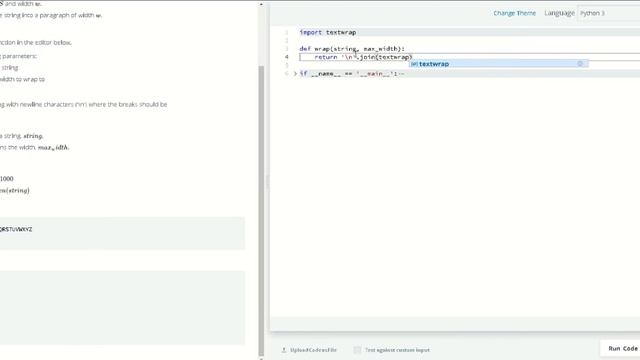Click line 1 'import textwrap' in the editor
The width and height of the screenshot is (640, 360).
pyautogui.click(x=328, y=32)
